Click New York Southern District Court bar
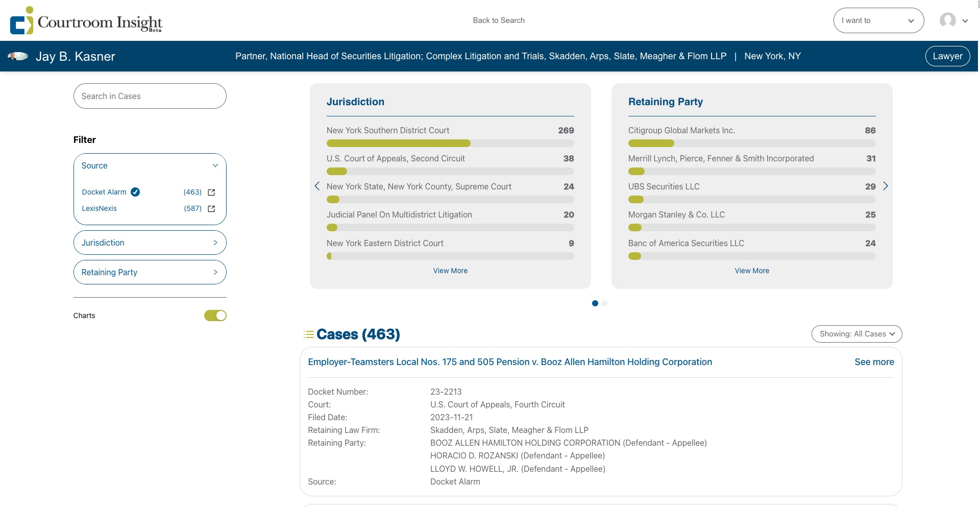 coord(450,143)
